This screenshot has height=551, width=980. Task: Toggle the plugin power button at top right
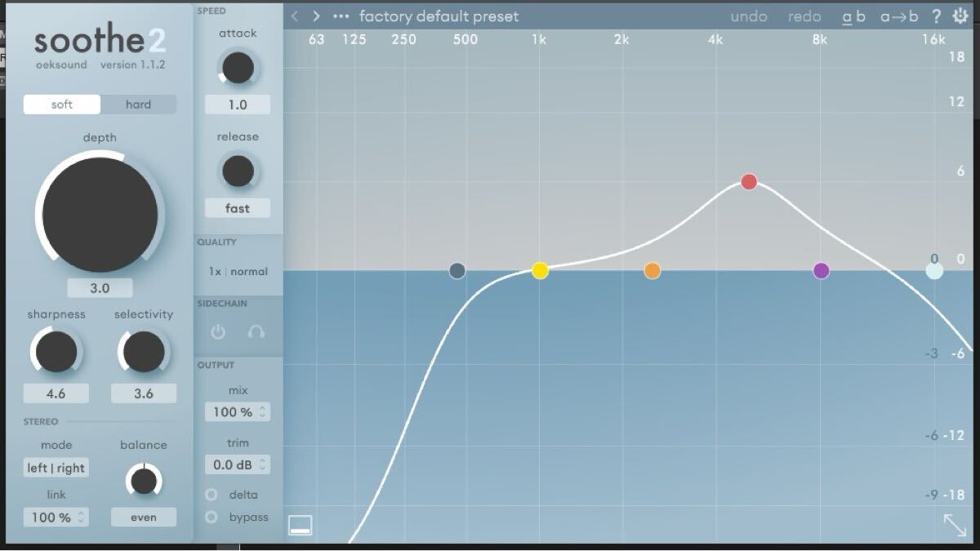click(960, 16)
